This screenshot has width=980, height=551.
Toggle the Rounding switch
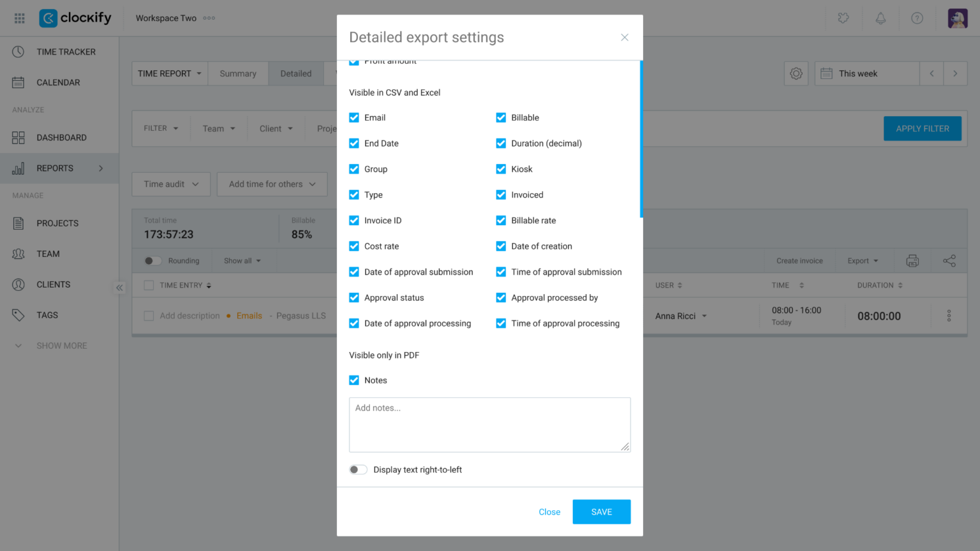click(x=153, y=261)
